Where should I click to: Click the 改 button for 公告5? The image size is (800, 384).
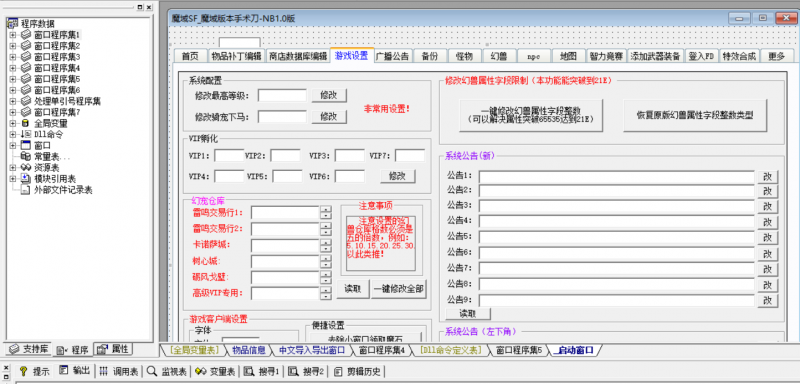click(767, 238)
